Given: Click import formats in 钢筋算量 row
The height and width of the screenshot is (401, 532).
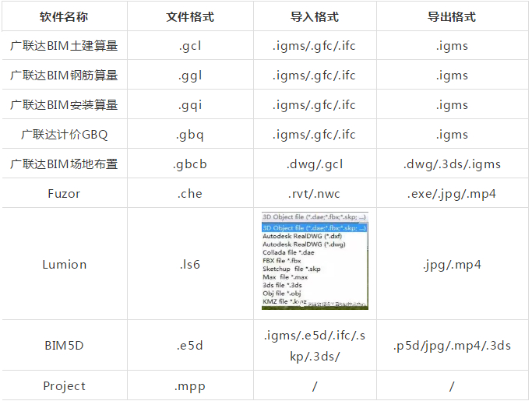Looking at the screenshot, I should pyautogui.click(x=314, y=76).
